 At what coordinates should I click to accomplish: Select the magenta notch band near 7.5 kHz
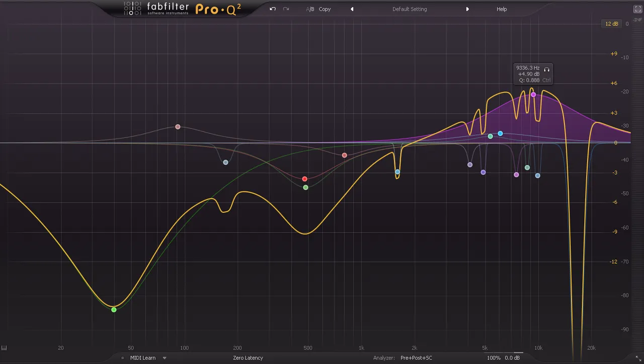516,175
